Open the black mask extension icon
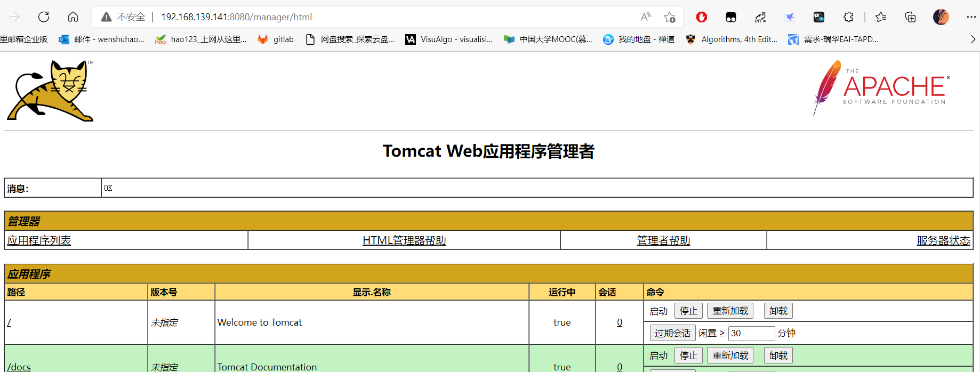 [x=731, y=17]
